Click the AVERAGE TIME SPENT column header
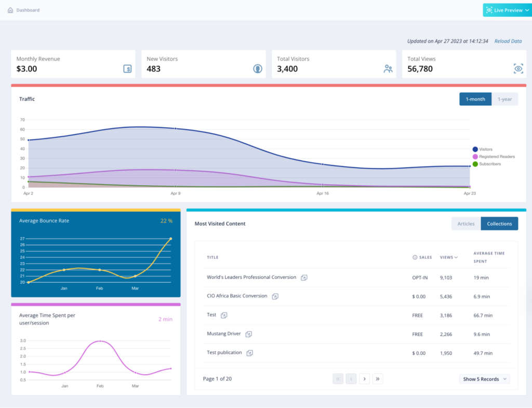The width and height of the screenshot is (532, 408). click(x=489, y=257)
